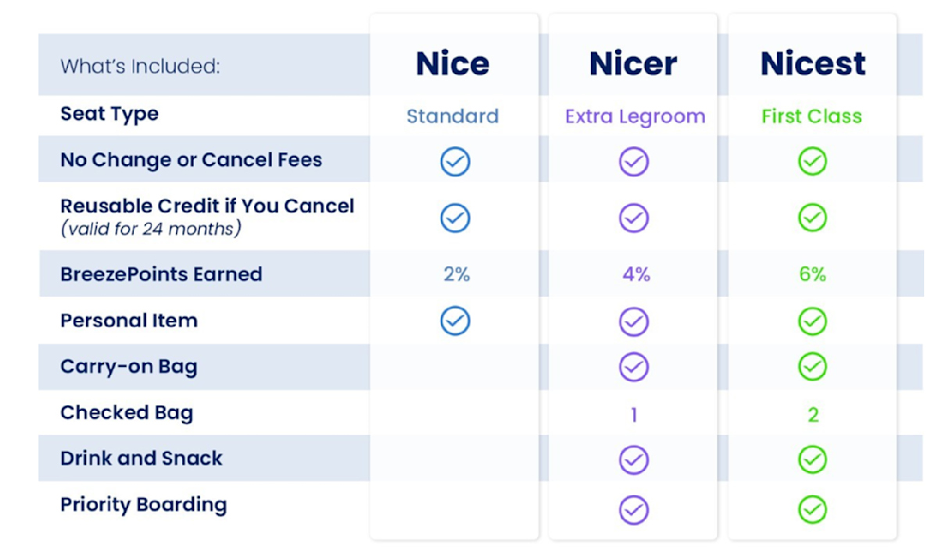Click purple checkmark for No Change or Cancel Fees
Image resolution: width=938 pixels, height=560 pixels.
[634, 162]
